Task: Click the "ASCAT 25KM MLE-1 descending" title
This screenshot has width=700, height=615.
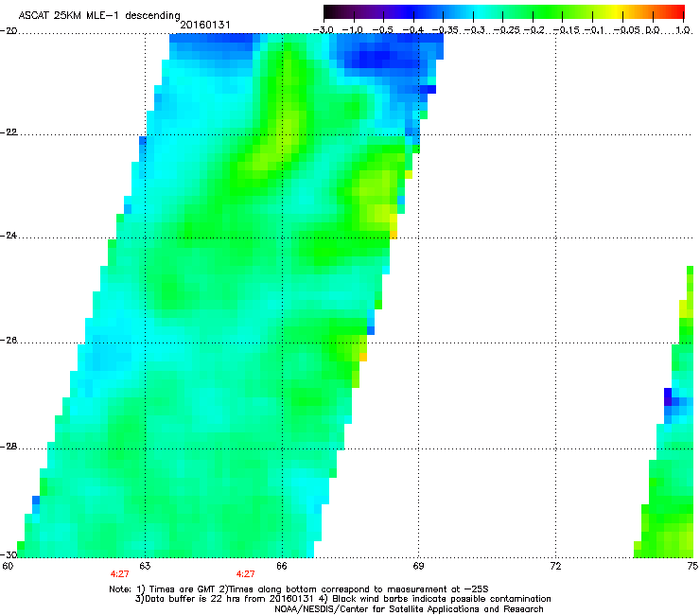Action: (x=99, y=15)
